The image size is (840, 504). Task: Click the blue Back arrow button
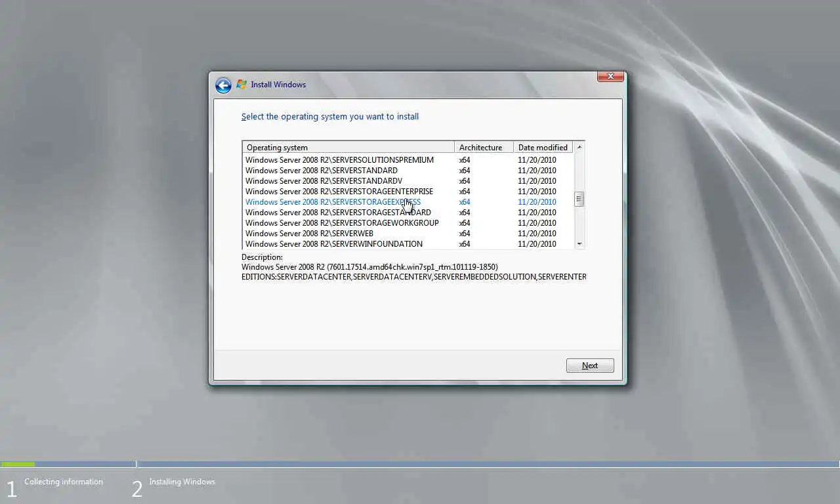point(223,85)
